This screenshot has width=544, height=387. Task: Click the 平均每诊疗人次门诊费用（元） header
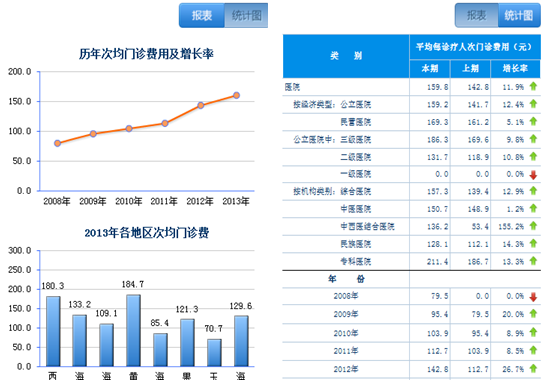[474, 47]
